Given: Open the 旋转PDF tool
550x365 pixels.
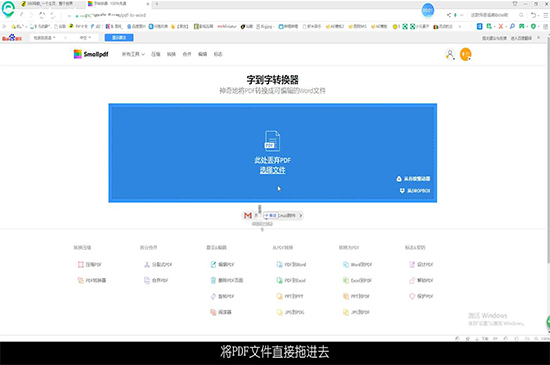Looking at the screenshot, I should tap(222, 296).
